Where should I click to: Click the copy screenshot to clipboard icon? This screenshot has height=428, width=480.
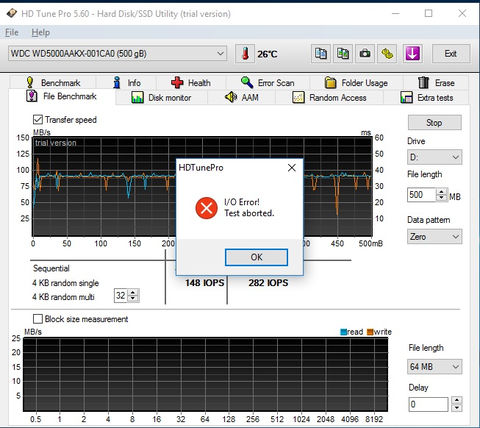[343, 54]
